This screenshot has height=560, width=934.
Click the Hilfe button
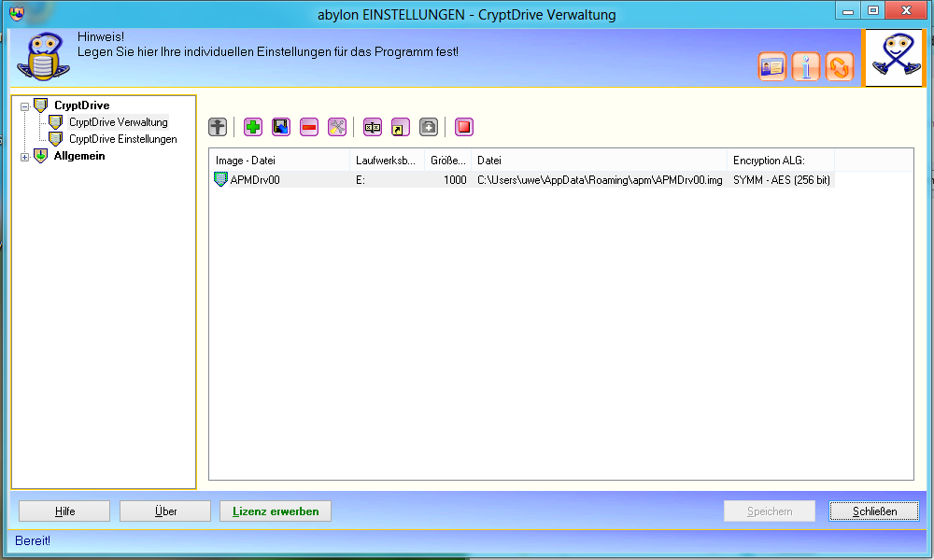click(64, 511)
